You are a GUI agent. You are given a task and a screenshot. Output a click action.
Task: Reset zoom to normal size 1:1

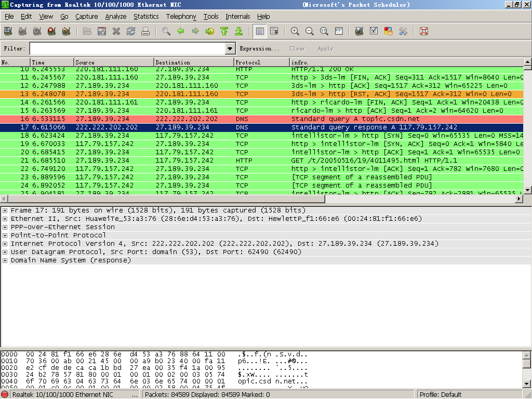[324, 31]
